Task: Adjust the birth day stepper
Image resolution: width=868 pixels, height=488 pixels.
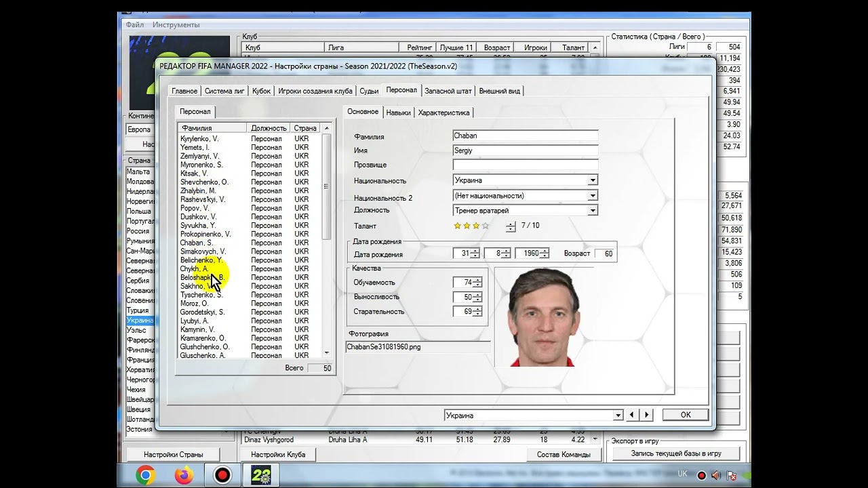Action: click(475, 253)
